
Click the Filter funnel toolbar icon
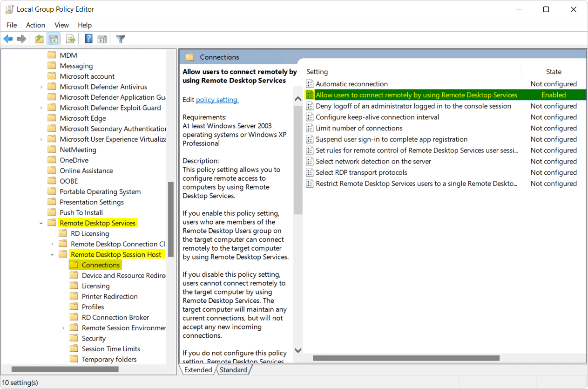coord(121,39)
